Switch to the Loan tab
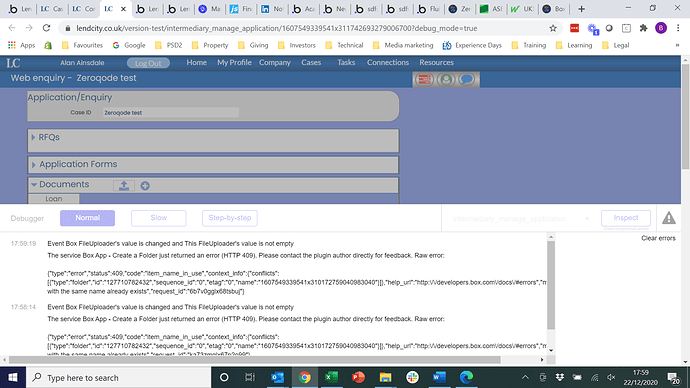The image size is (690, 388). coord(54,199)
